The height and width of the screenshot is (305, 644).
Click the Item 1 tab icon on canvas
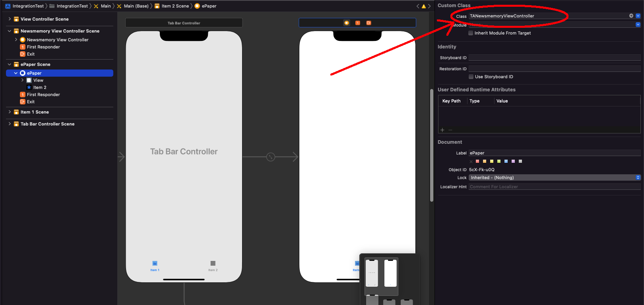tap(155, 264)
